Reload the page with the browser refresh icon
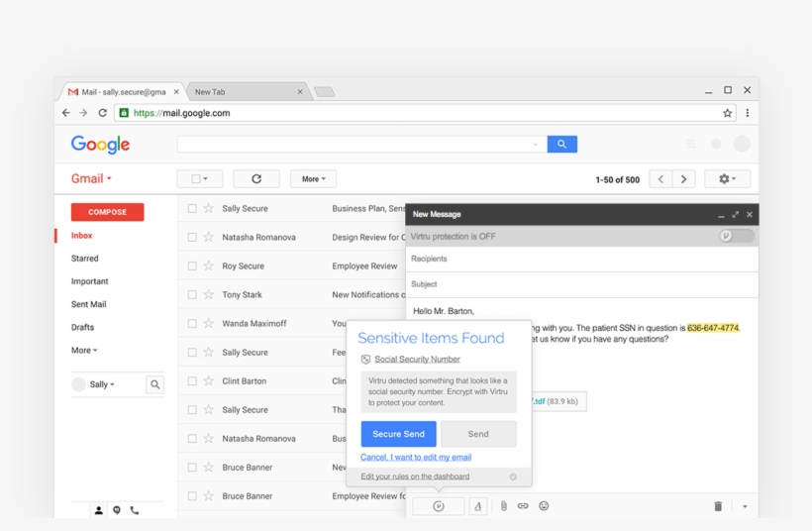This screenshot has height=531, width=812. 103,112
